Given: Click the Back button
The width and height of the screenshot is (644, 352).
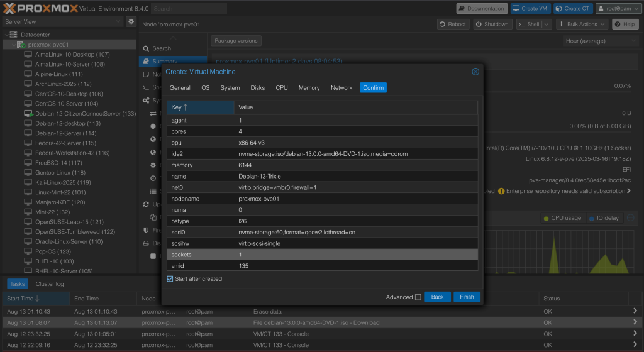Looking at the screenshot, I should [x=437, y=297].
